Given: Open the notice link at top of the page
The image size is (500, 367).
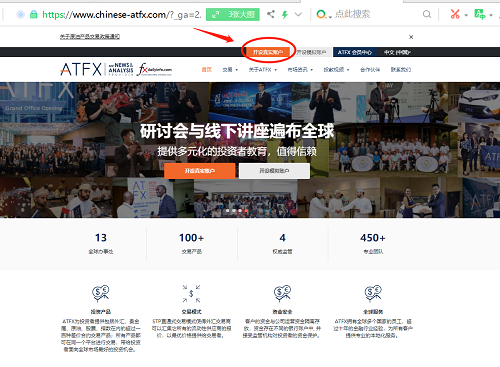Looking at the screenshot, I should point(90,37).
